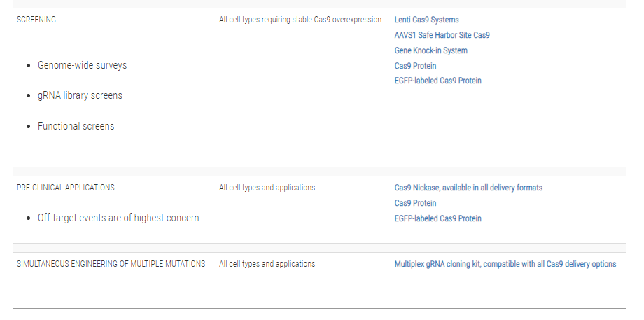The image size is (644, 320).
Task: Open the Multiplex gRNA cloning kit link
Action: (505, 264)
